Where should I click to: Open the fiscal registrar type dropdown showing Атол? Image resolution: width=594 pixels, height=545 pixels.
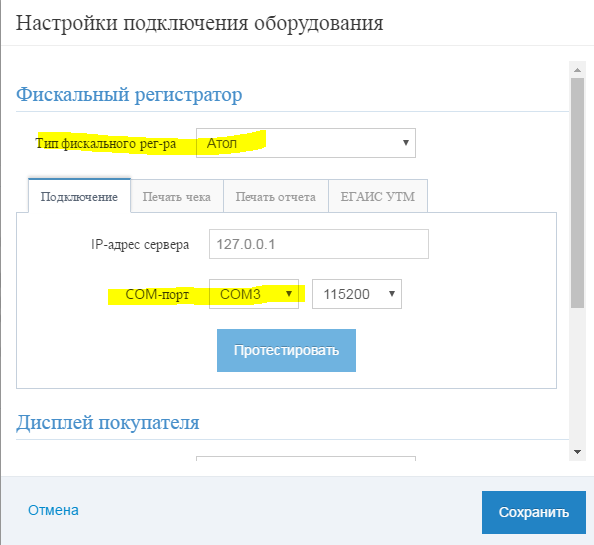click(x=306, y=143)
